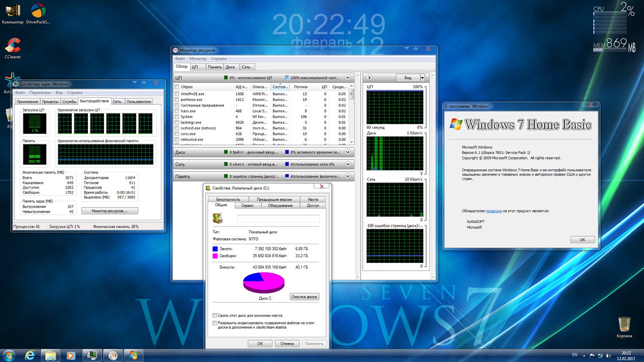This screenshot has height=362, width=644.
Task: Enable Сжать этот диск checkbox
Action: (215, 315)
